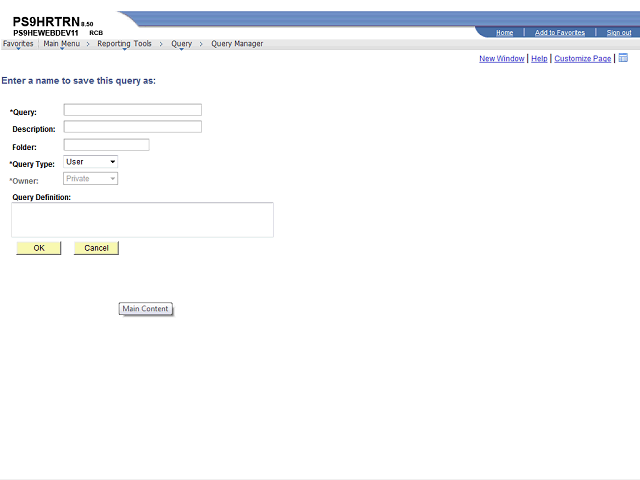Open the Reporting Tools breadcrumb menu
This screenshot has height=480, width=640.
click(124, 44)
